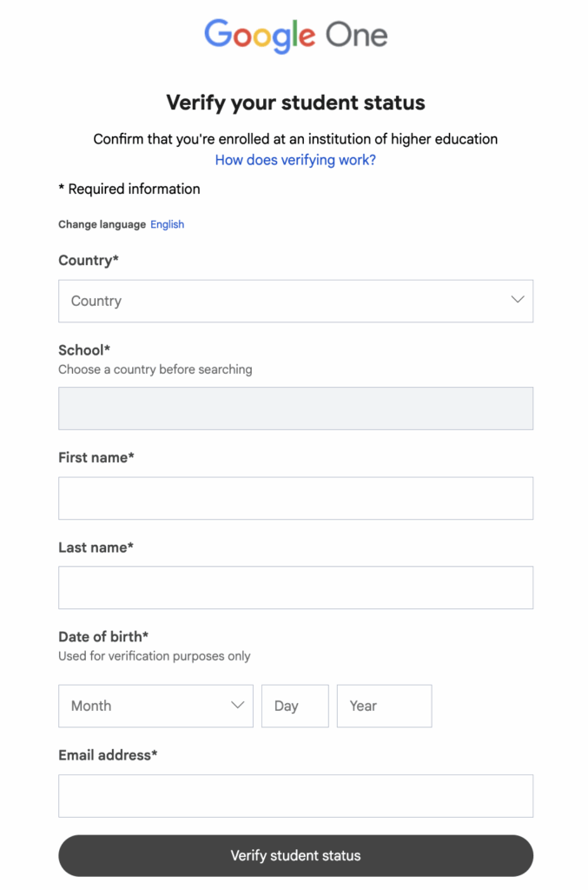Change language via the English link
The width and height of the screenshot is (588, 890).
tap(168, 224)
